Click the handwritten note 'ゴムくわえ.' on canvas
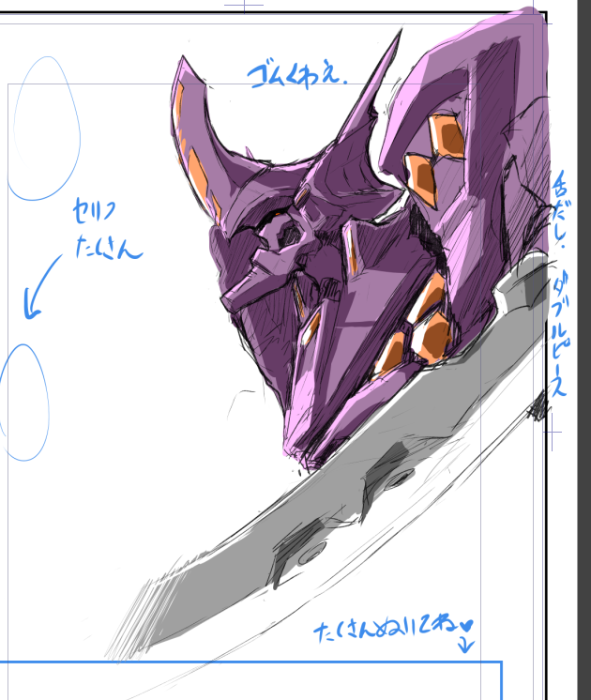This screenshot has height=700, width=591. tap(296, 76)
